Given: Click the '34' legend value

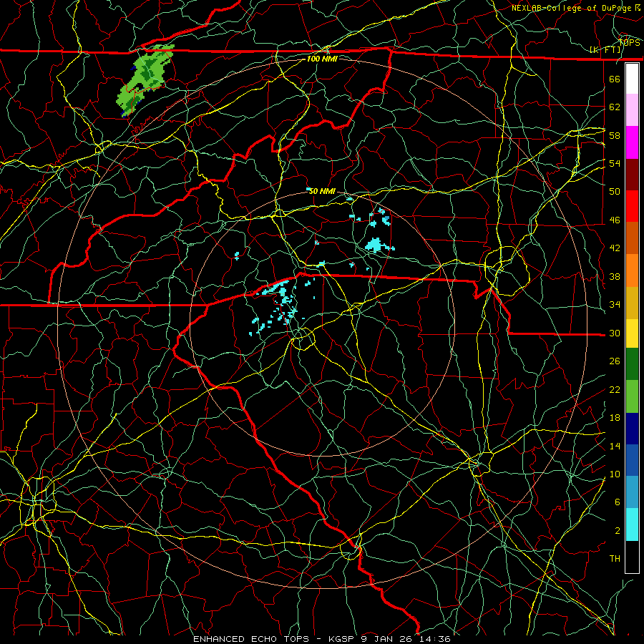Looking at the screenshot, I should [615, 305].
